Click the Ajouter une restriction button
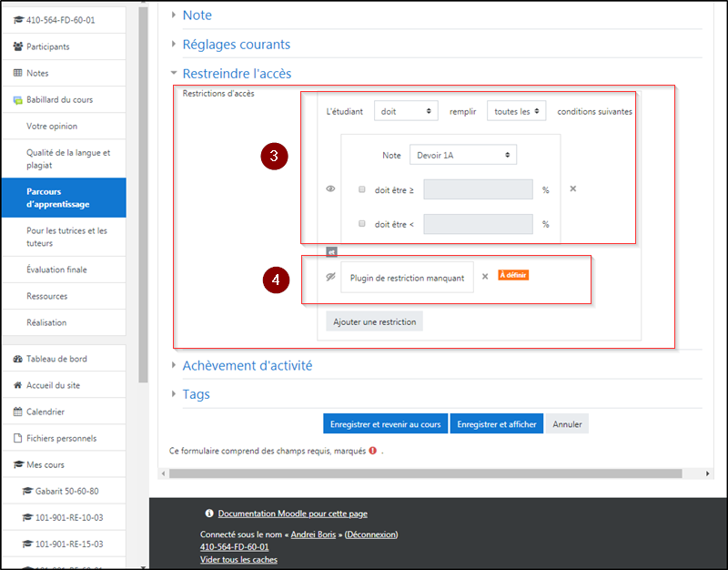The image size is (728, 570). [374, 321]
